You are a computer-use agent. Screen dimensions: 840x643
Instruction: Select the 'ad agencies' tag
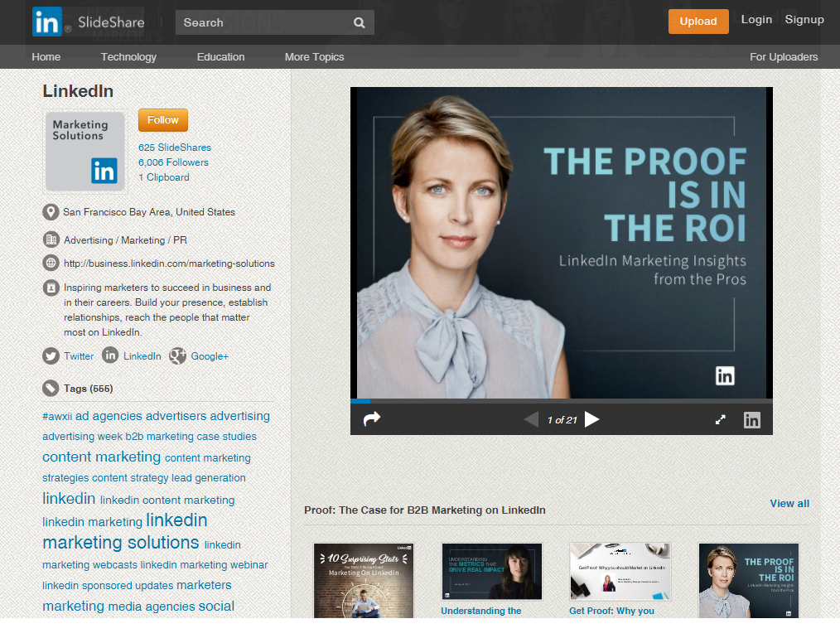click(x=109, y=416)
